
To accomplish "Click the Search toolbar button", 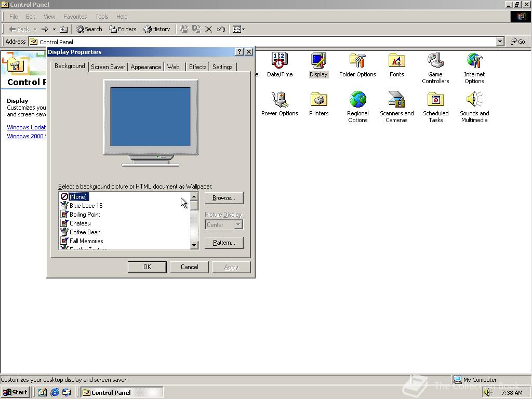I will point(89,29).
